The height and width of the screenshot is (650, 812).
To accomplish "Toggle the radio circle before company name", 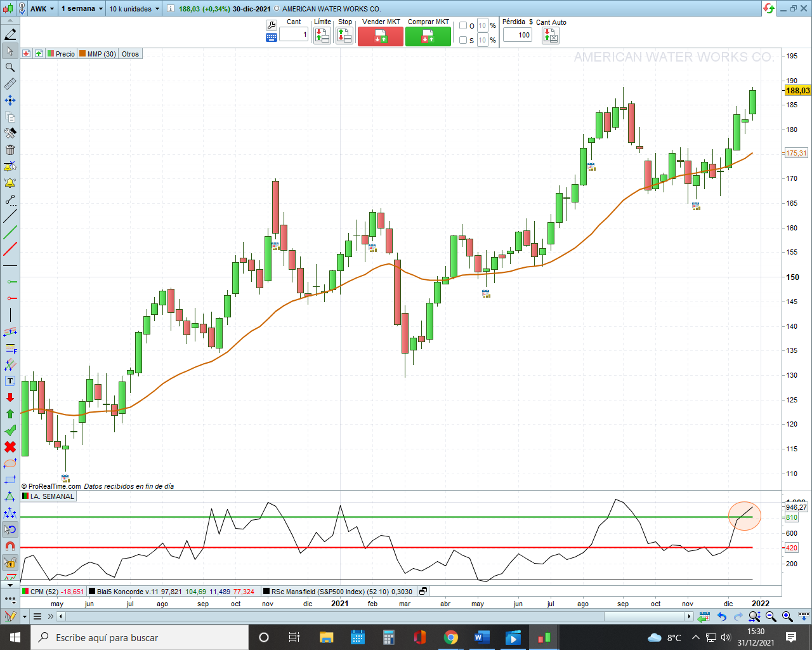I will (277, 9).
